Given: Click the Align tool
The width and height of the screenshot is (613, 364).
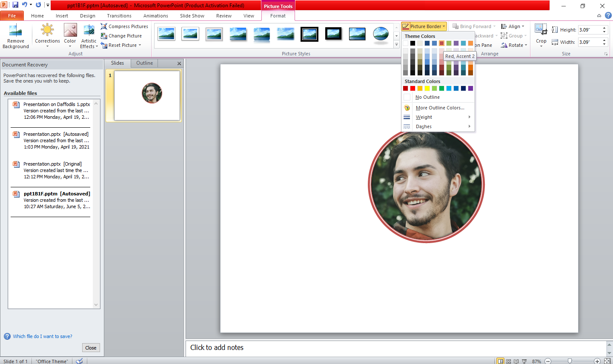Looking at the screenshot, I should [513, 26].
